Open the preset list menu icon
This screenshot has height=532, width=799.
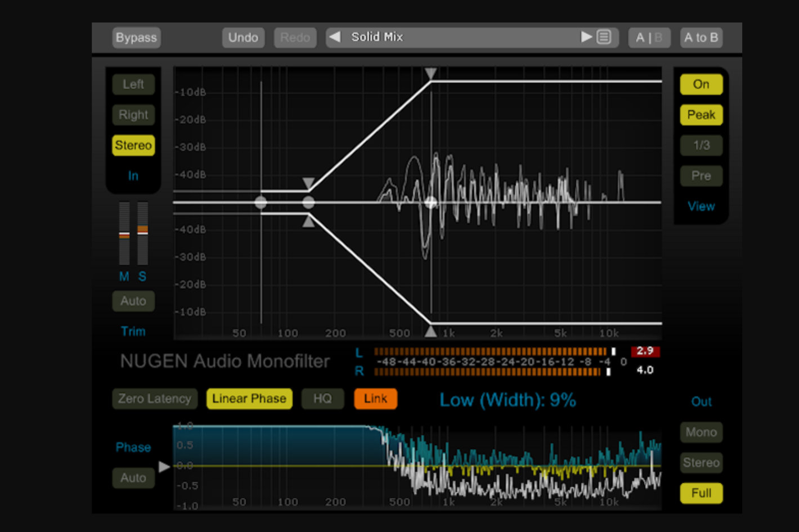click(604, 37)
